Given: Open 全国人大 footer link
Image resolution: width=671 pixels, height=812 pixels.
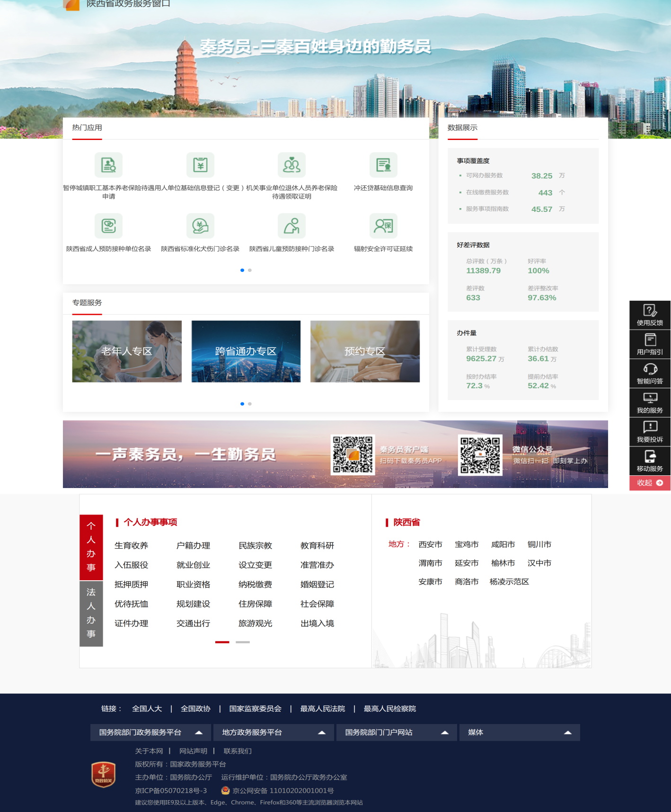Looking at the screenshot, I should pos(147,708).
